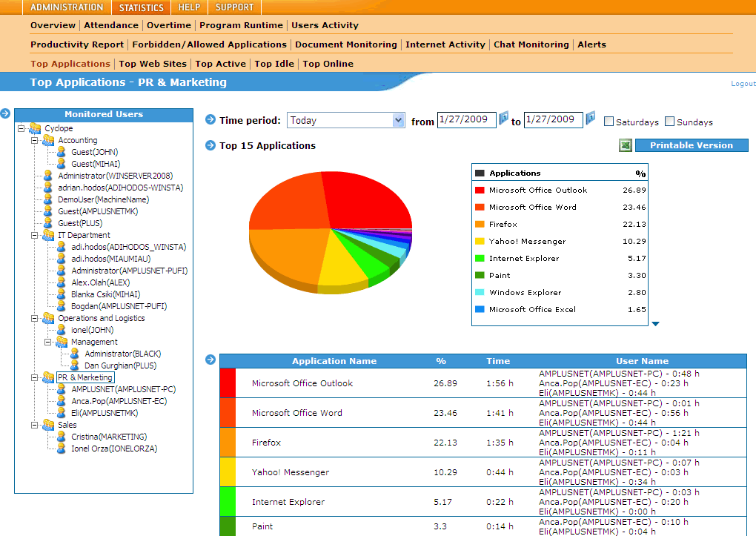Go to Top Web Sites report

pyautogui.click(x=153, y=64)
